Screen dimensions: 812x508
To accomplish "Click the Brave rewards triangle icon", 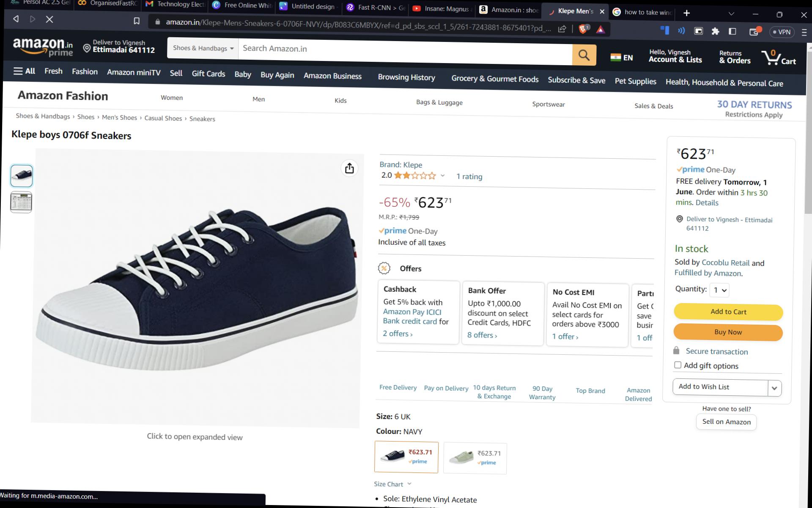I will [601, 30].
